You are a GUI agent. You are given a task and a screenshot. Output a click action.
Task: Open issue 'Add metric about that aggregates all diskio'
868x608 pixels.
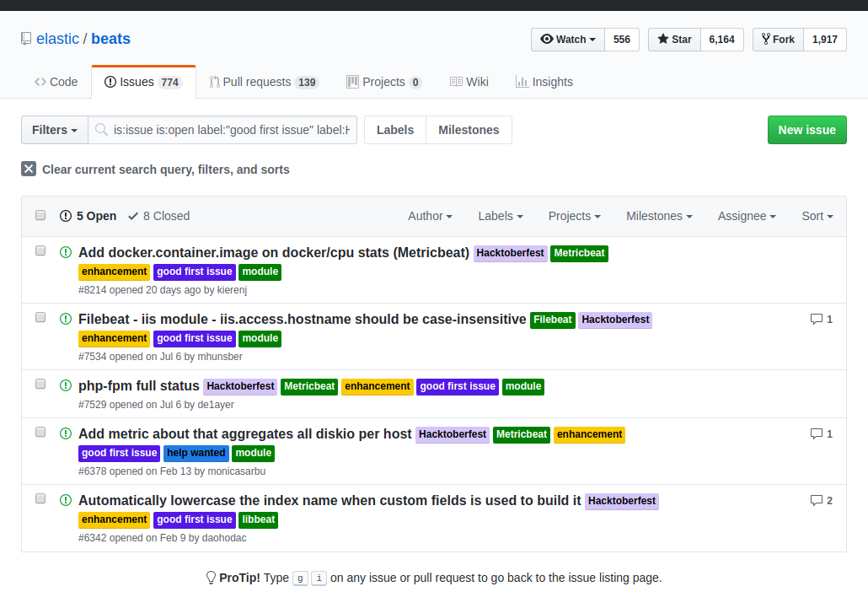(245, 433)
